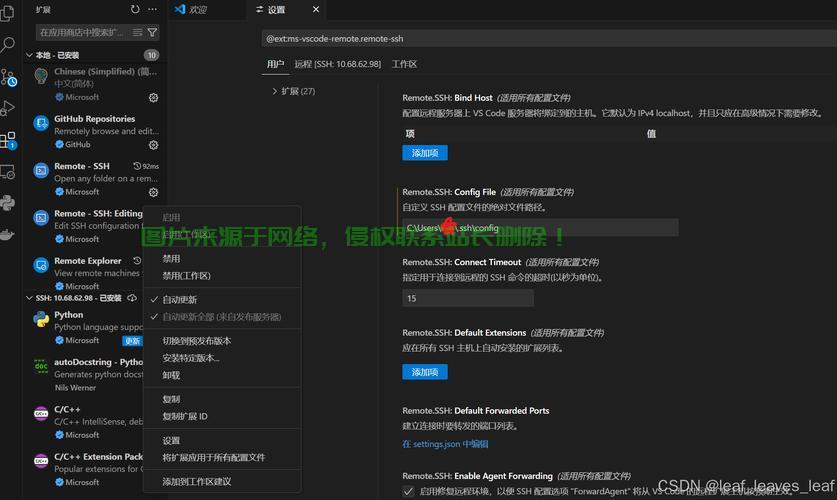Select the C/C++ extension icon
837x500 pixels.
coord(41,414)
